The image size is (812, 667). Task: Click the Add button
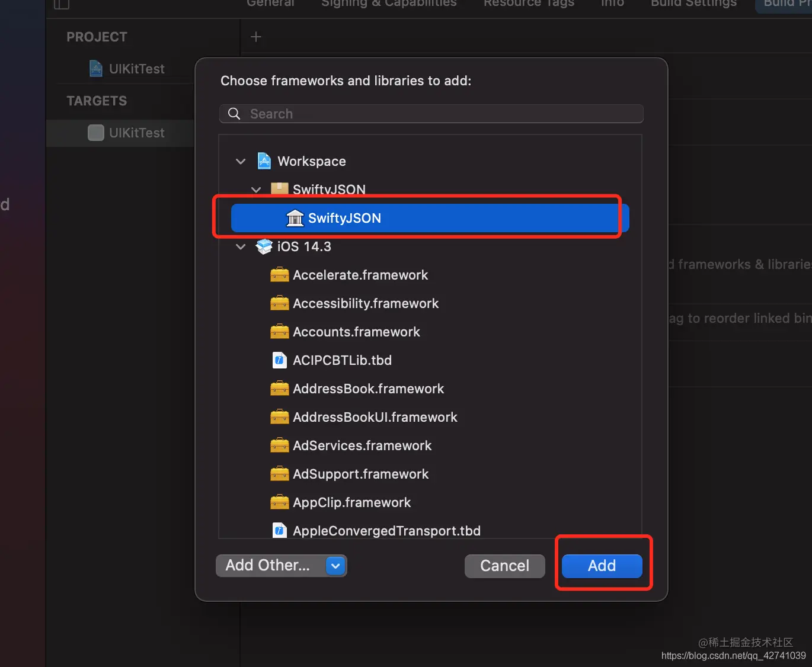(x=602, y=566)
